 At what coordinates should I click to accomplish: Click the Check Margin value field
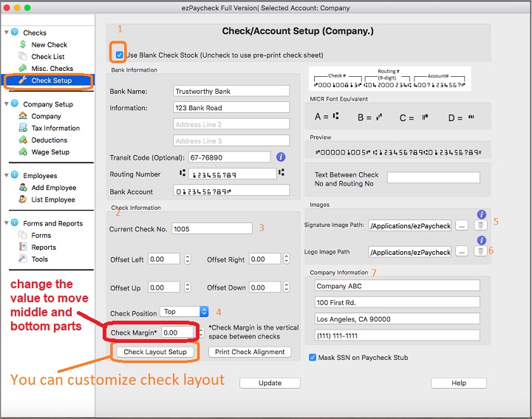pyautogui.click(x=178, y=332)
